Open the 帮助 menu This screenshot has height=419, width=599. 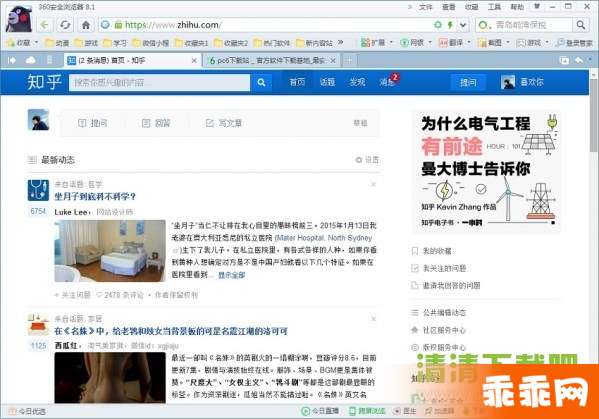[517, 7]
